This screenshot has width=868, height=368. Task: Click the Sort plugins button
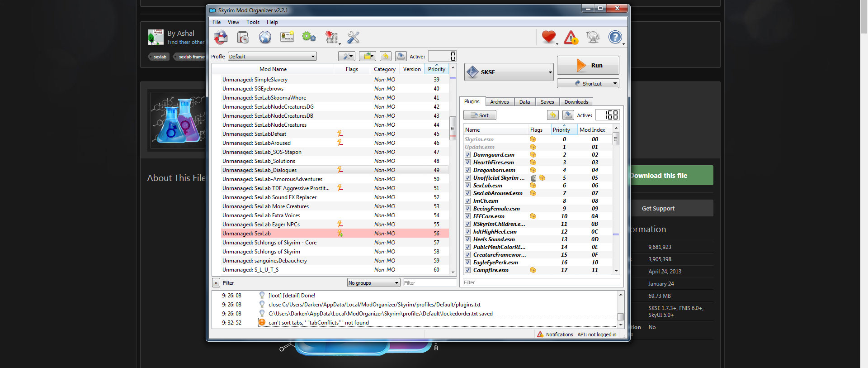(x=480, y=115)
